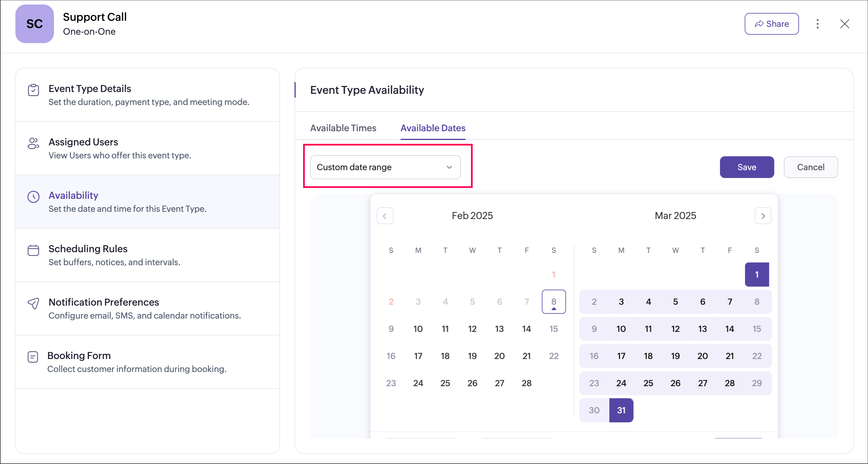Go to next month in calendar

763,216
